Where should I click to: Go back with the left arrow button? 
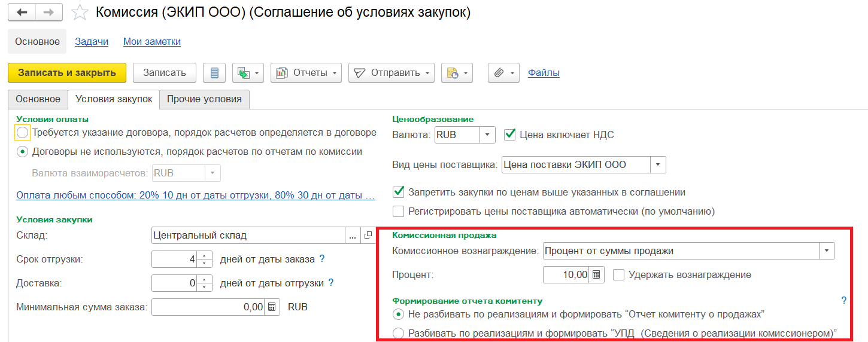(x=22, y=13)
